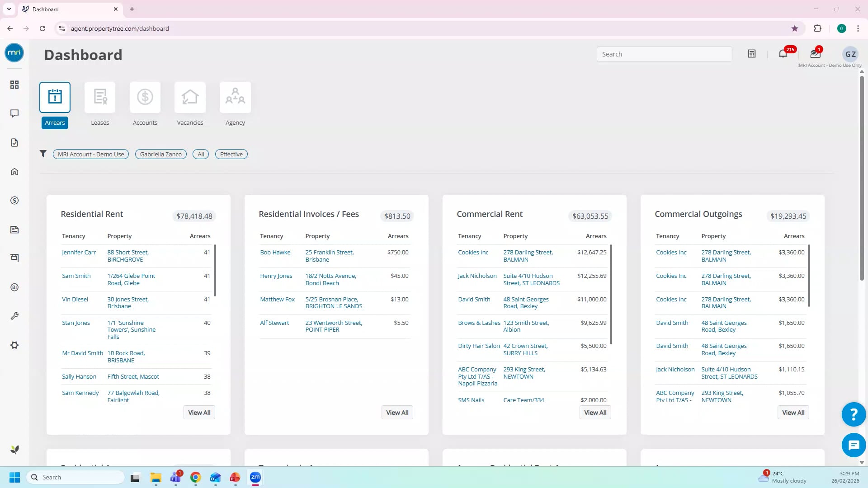
Task: Open dashboard grid icon in sidebar
Action: coord(14,85)
